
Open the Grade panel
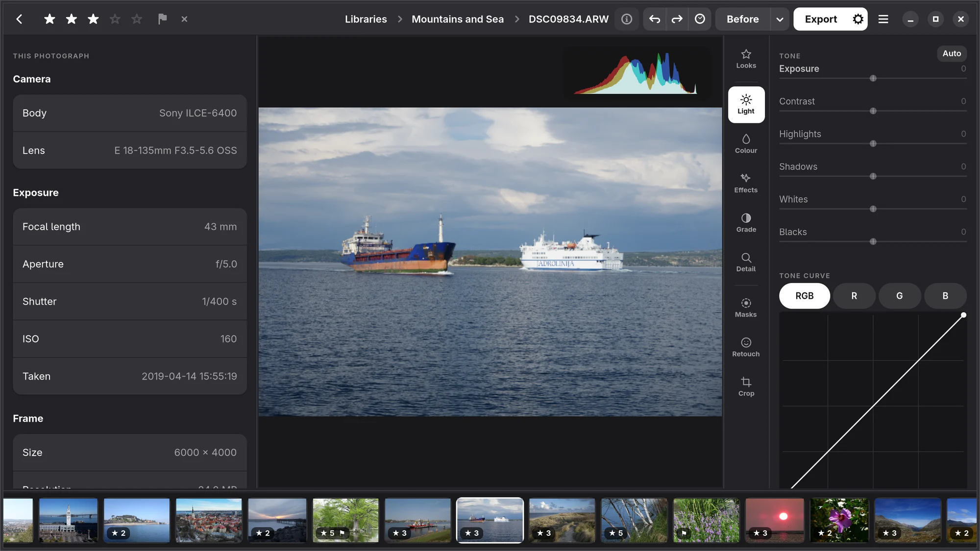pyautogui.click(x=746, y=223)
